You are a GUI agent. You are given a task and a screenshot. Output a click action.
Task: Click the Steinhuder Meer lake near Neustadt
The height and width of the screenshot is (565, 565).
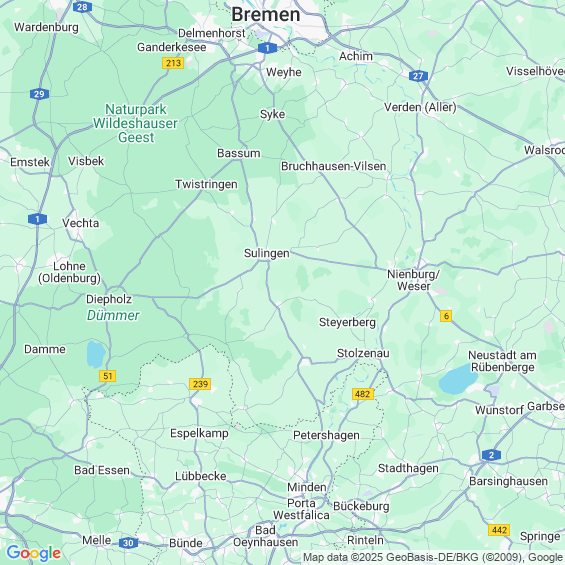[458, 381]
